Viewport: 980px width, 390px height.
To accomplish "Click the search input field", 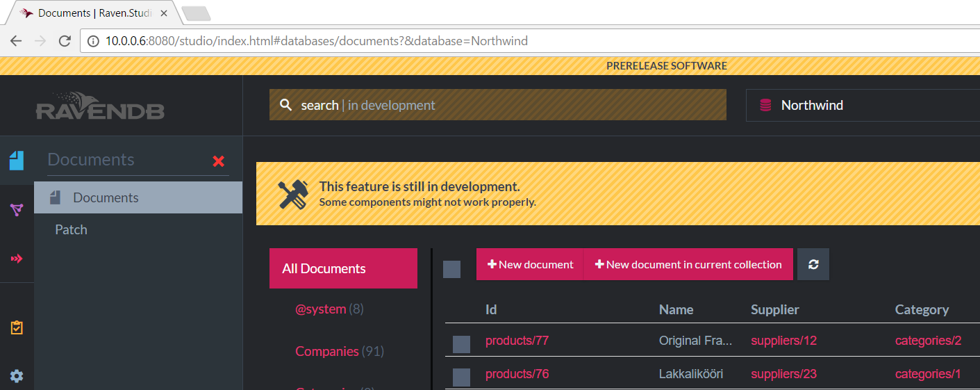I will [498, 105].
